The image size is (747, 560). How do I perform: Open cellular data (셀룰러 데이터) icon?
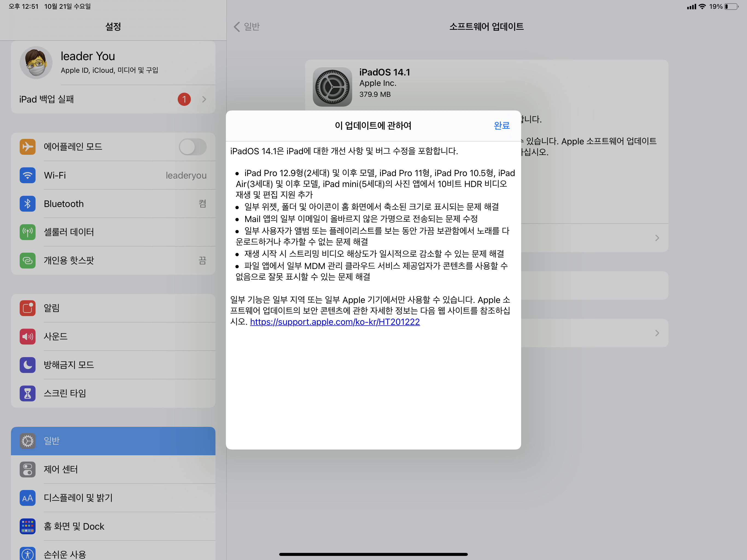pyautogui.click(x=27, y=232)
